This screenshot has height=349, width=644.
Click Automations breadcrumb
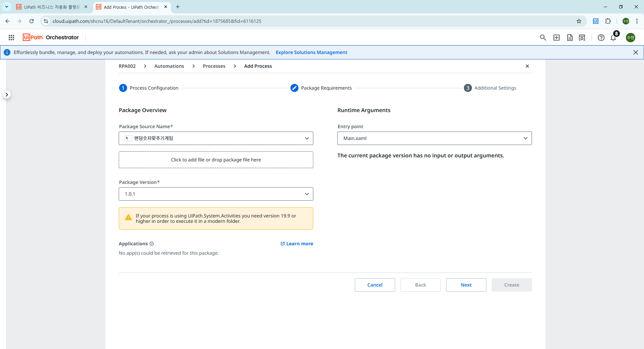(169, 66)
